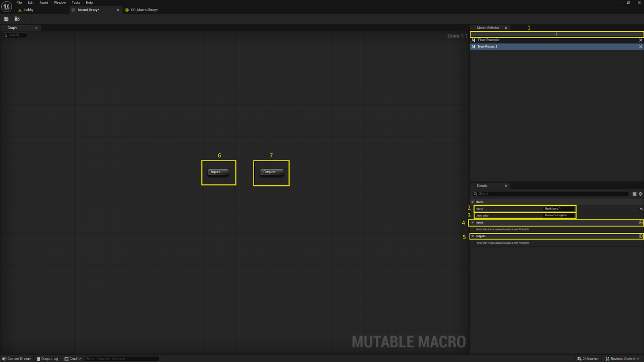Focus the Graph search box

(x=15, y=35)
